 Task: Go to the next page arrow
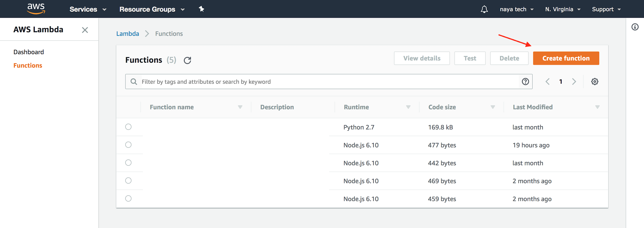coord(574,82)
